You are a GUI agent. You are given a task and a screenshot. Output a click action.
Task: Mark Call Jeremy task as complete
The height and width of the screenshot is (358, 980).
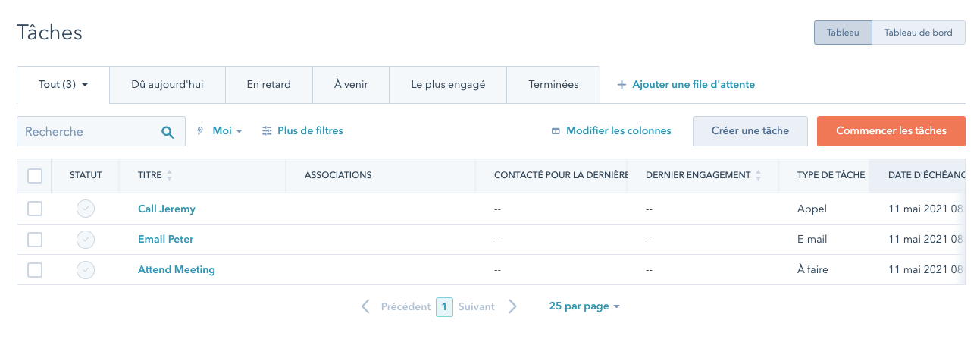coord(86,209)
